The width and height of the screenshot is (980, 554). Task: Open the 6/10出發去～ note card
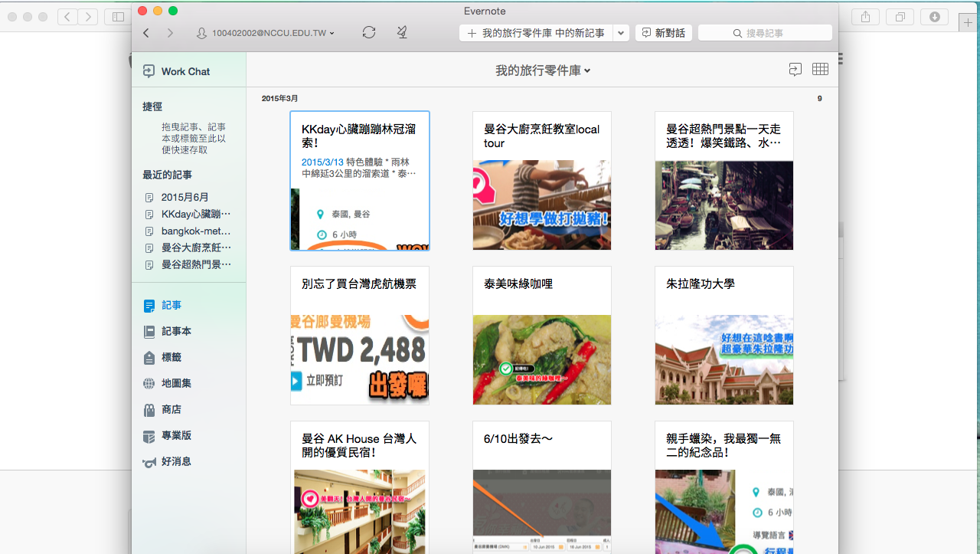(x=542, y=487)
